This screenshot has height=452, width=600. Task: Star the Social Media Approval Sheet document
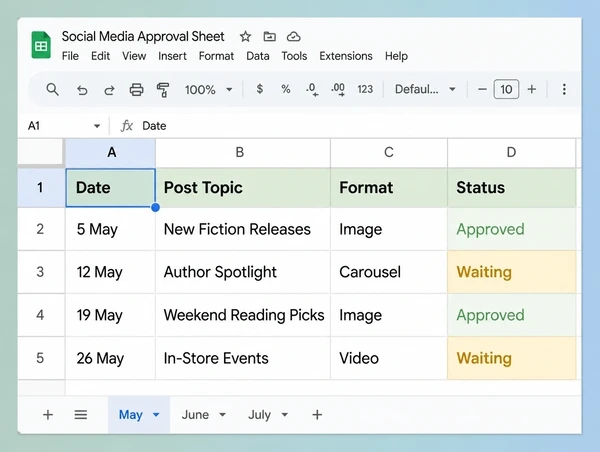pos(245,37)
